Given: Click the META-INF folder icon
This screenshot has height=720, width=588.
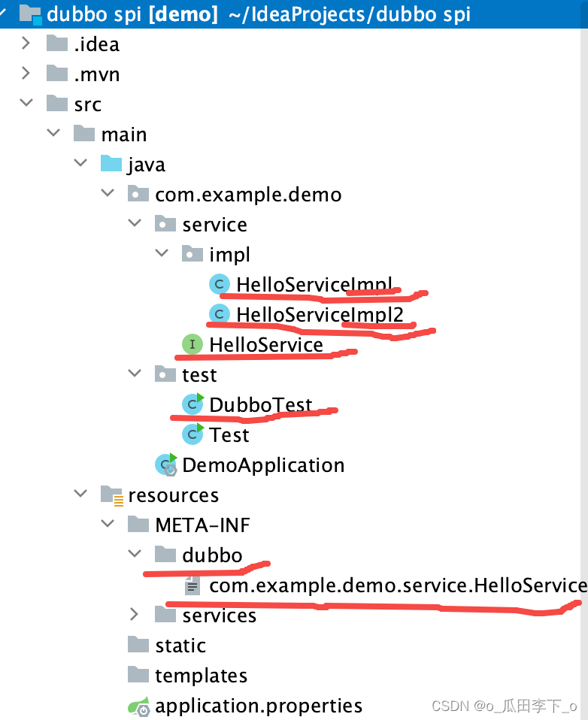Looking at the screenshot, I should 138,525.
